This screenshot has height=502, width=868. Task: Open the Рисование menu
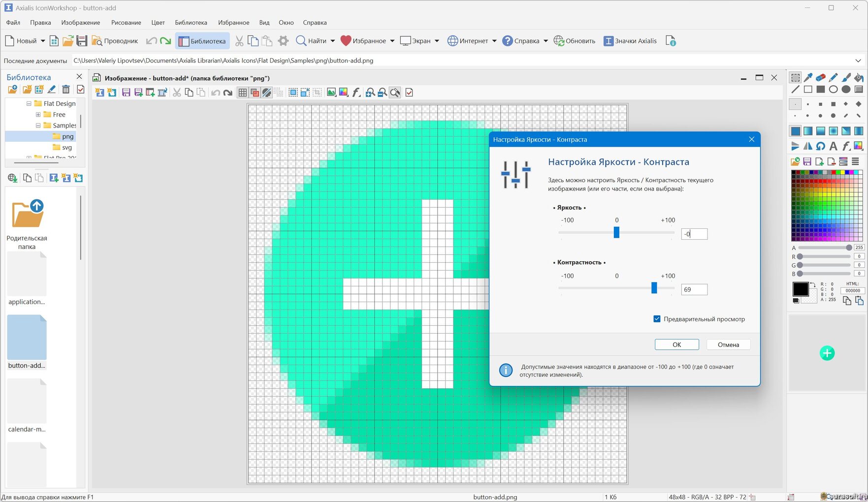click(x=126, y=23)
